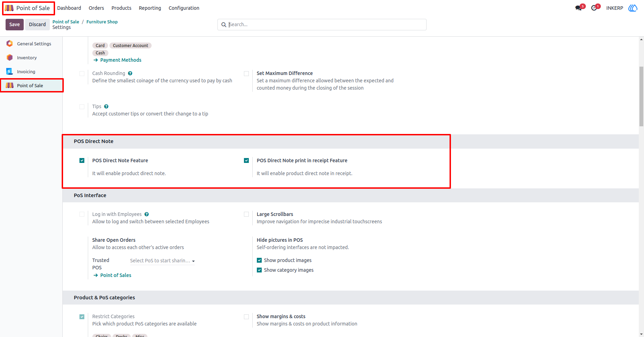Open the Dashboard menu

point(69,8)
